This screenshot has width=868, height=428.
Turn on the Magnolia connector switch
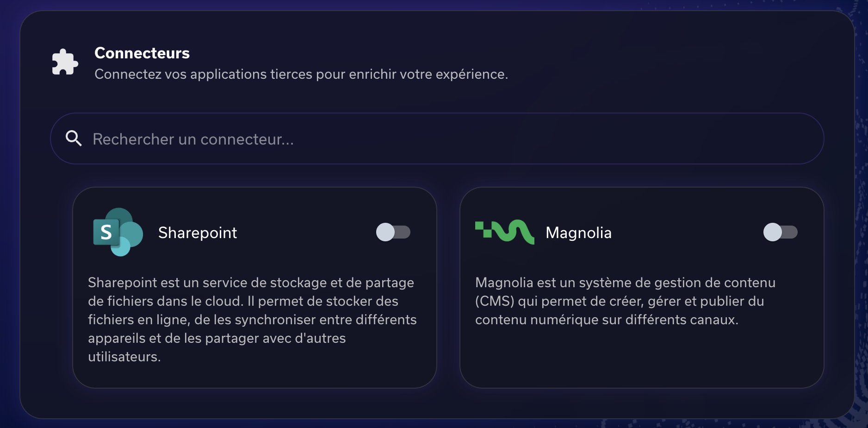point(781,232)
